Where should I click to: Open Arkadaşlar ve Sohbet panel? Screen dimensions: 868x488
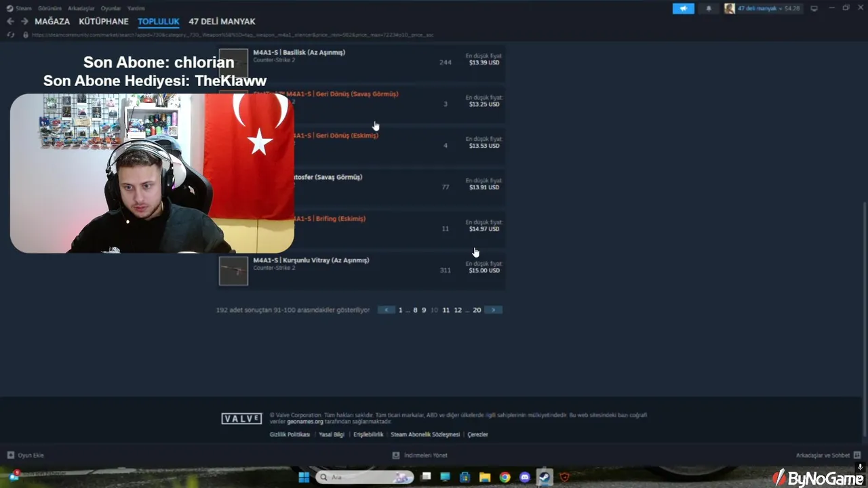(x=828, y=455)
